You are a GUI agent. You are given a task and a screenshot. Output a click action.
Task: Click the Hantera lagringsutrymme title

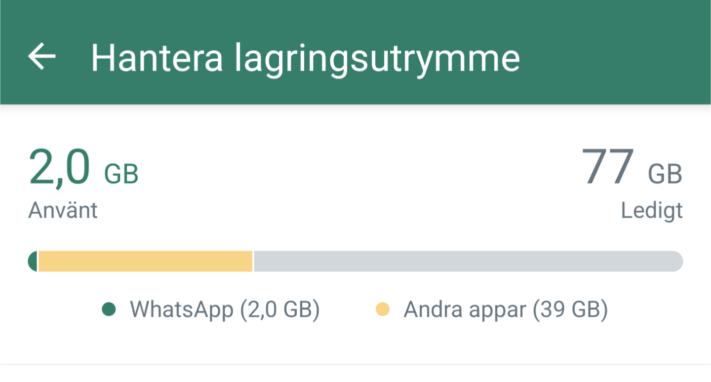[x=305, y=59]
